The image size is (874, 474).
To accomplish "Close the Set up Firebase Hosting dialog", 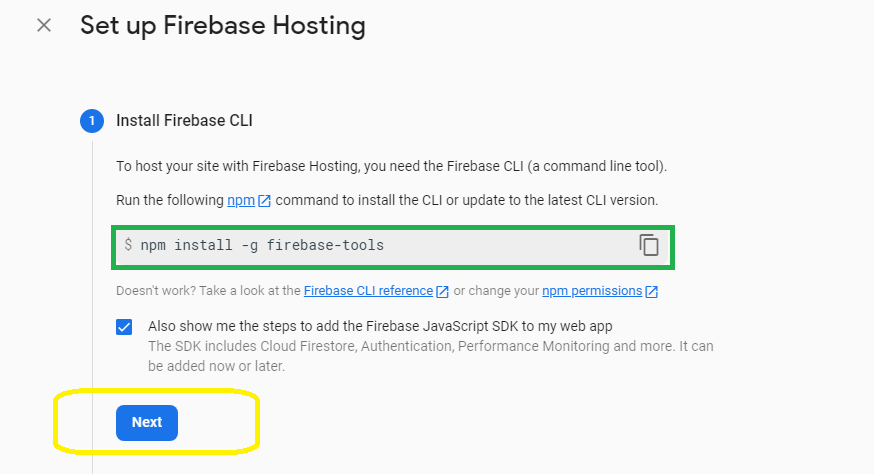I will pyautogui.click(x=44, y=25).
